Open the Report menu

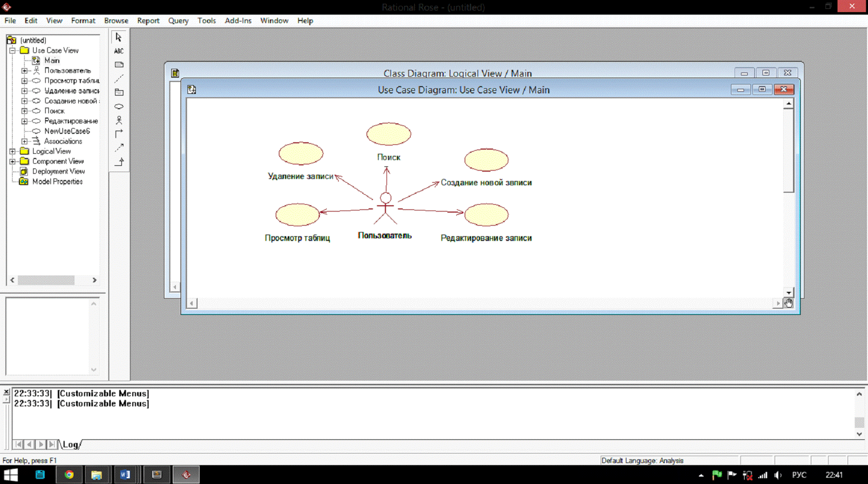[148, 20]
